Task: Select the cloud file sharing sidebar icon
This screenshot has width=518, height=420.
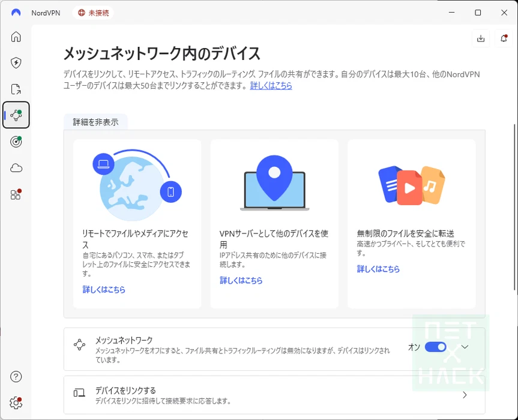Action: point(16,168)
